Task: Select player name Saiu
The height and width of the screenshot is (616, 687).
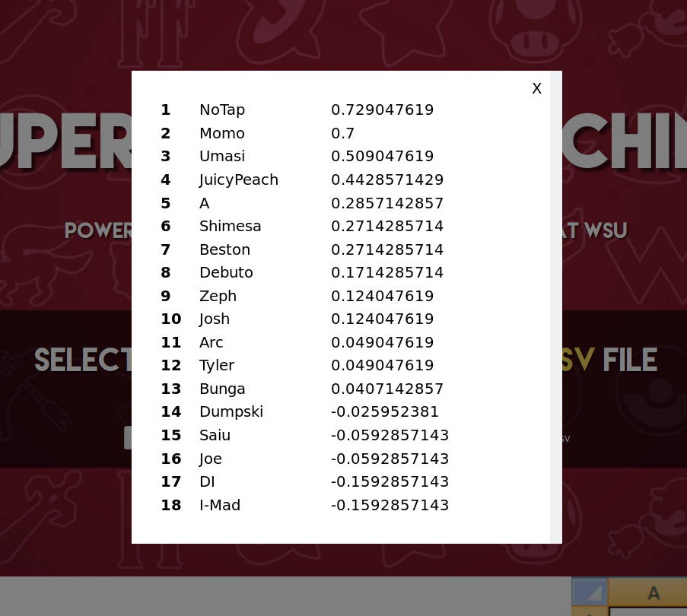Action: click(x=215, y=435)
